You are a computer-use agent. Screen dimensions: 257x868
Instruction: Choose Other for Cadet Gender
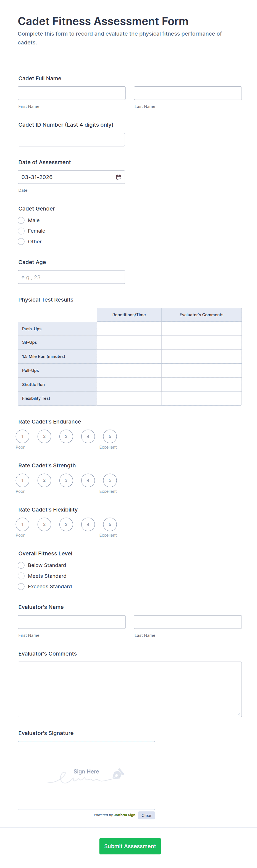click(x=21, y=242)
